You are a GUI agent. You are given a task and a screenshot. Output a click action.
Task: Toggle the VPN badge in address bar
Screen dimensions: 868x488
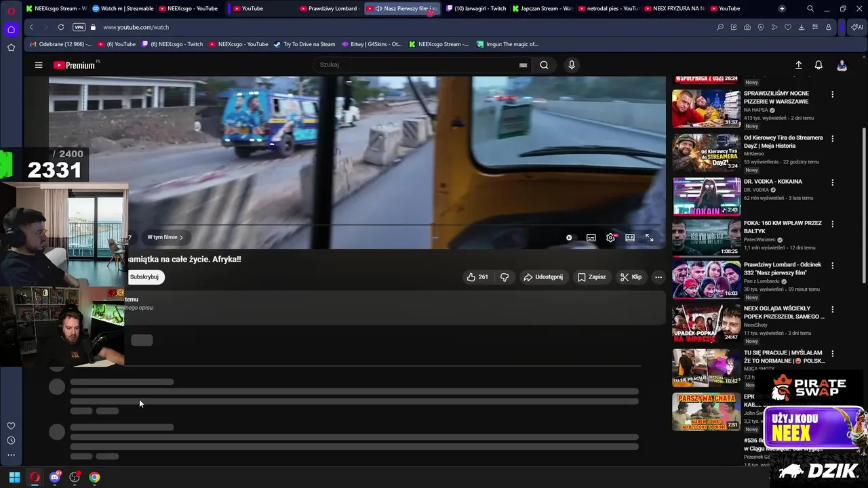click(79, 27)
